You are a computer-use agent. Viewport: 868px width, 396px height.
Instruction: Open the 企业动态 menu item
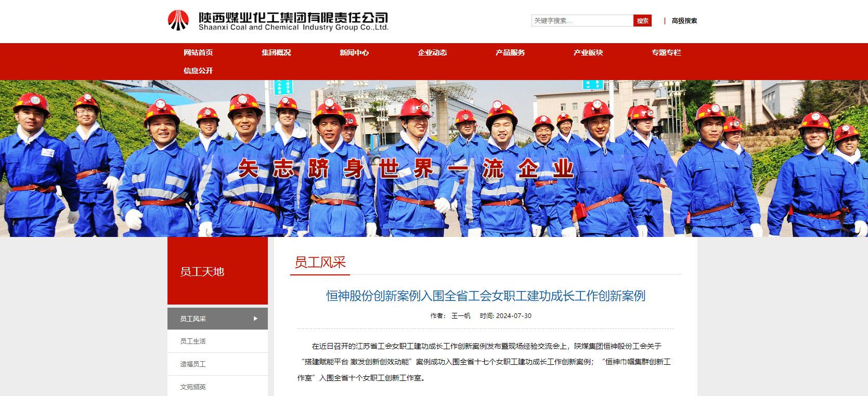click(x=432, y=52)
